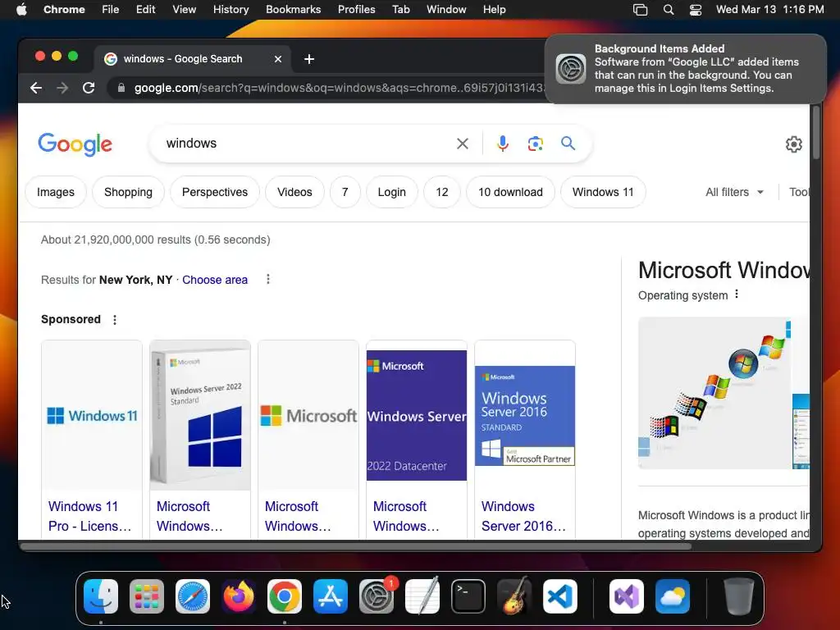
Task: Click the vertical page scrollbar
Action: 816,132
